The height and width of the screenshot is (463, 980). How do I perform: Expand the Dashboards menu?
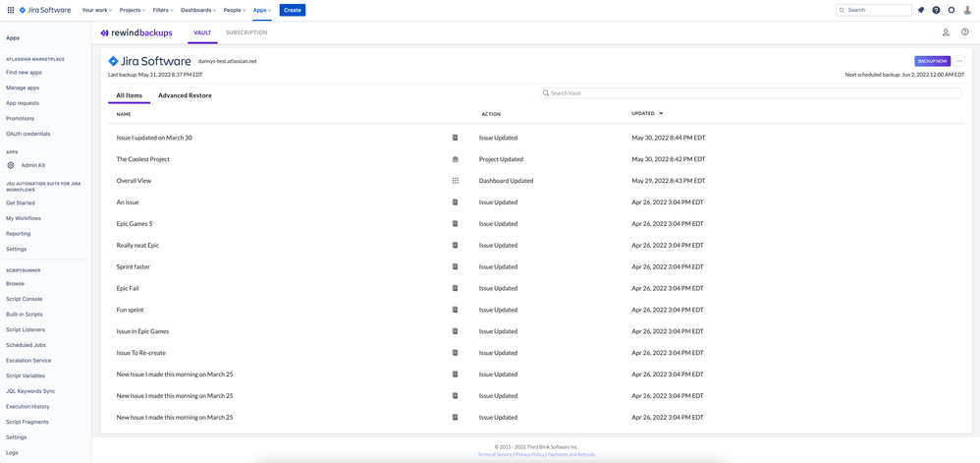coord(198,10)
